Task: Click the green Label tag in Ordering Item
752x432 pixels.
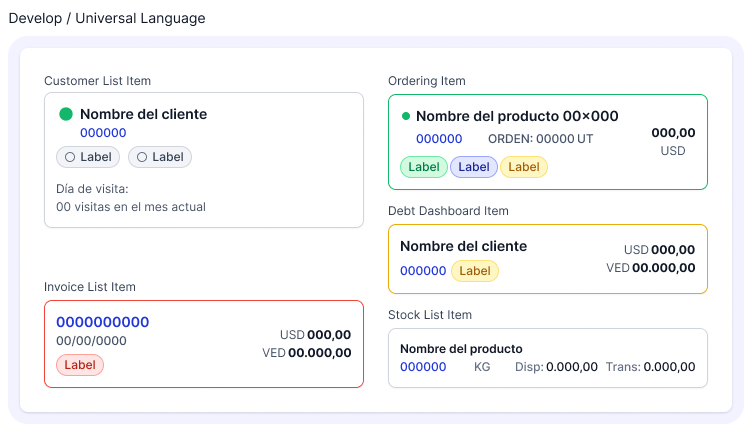Action: [424, 167]
